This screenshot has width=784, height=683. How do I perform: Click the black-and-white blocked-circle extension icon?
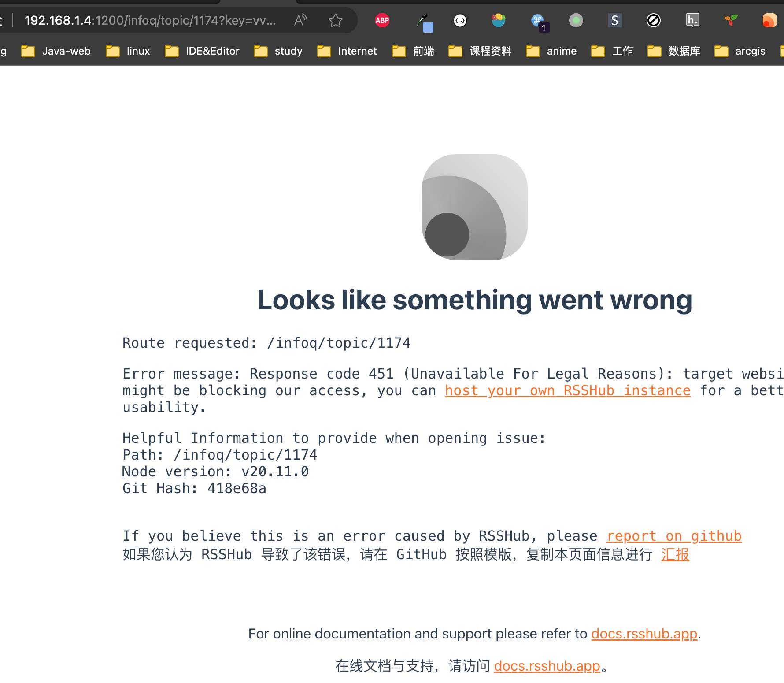(653, 20)
